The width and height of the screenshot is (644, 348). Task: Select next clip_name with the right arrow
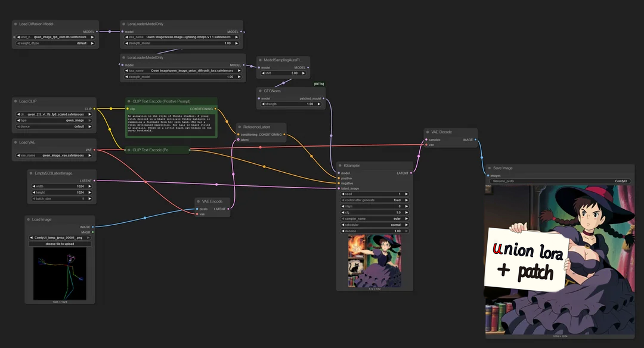[x=89, y=114]
